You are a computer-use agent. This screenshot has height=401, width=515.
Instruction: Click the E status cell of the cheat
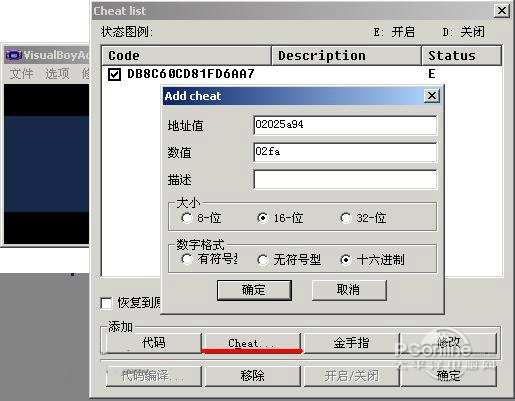point(432,74)
